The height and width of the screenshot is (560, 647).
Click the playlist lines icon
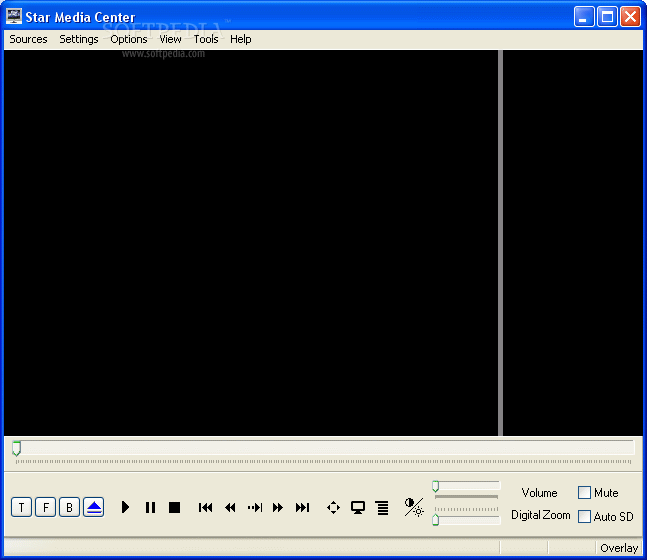pyautogui.click(x=383, y=508)
